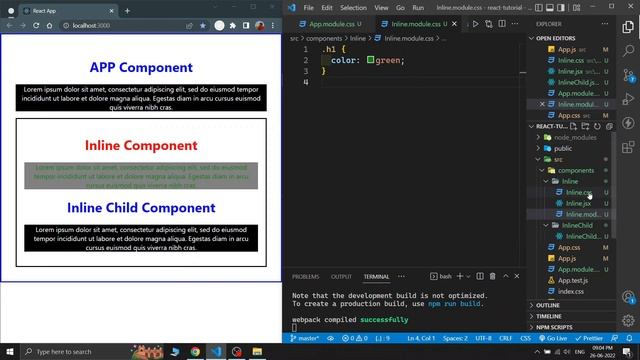Image resolution: width=640 pixels, height=360 pixels.
Task: Open the Accounts menu in activity bar
Action: pos(628,297)
